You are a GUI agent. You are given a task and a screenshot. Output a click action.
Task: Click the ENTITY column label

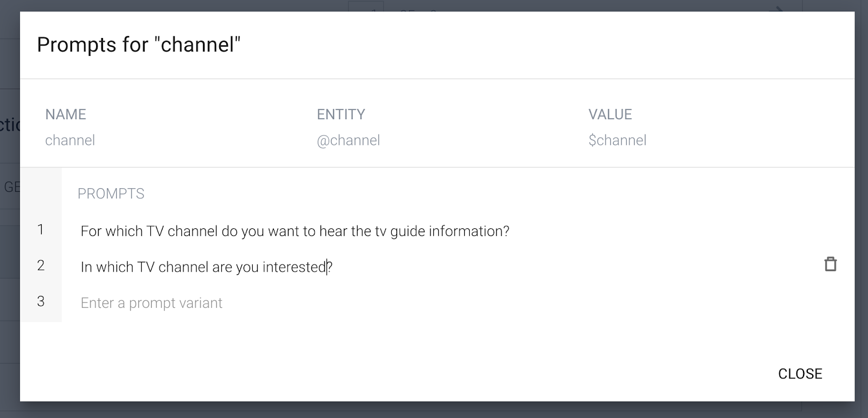[x=341, y=114]
